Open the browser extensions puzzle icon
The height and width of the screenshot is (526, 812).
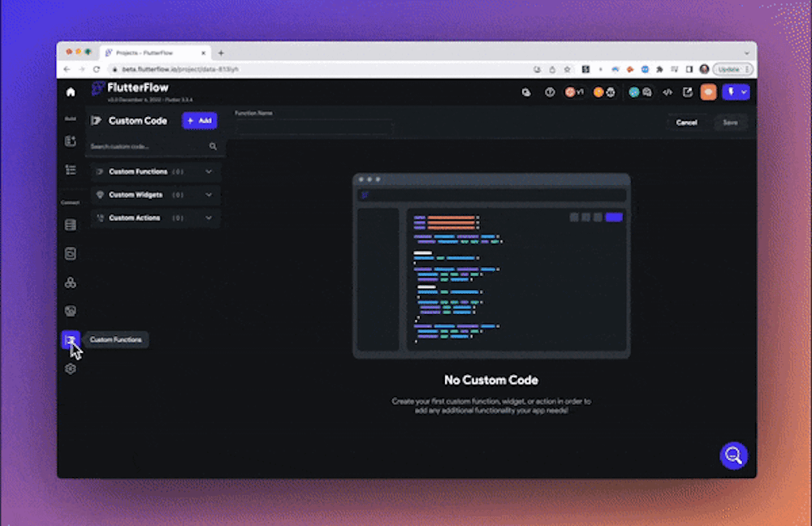tap(659, 69)
